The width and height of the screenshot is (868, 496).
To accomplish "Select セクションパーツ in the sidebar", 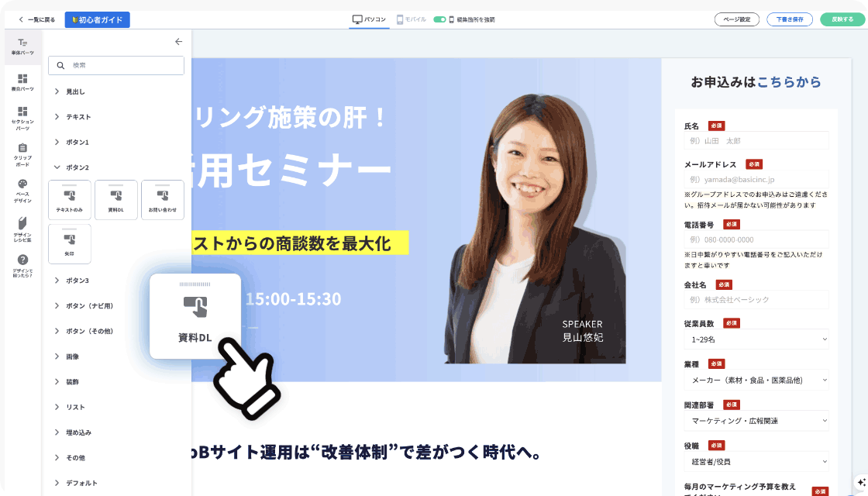I will click(22, 119).
